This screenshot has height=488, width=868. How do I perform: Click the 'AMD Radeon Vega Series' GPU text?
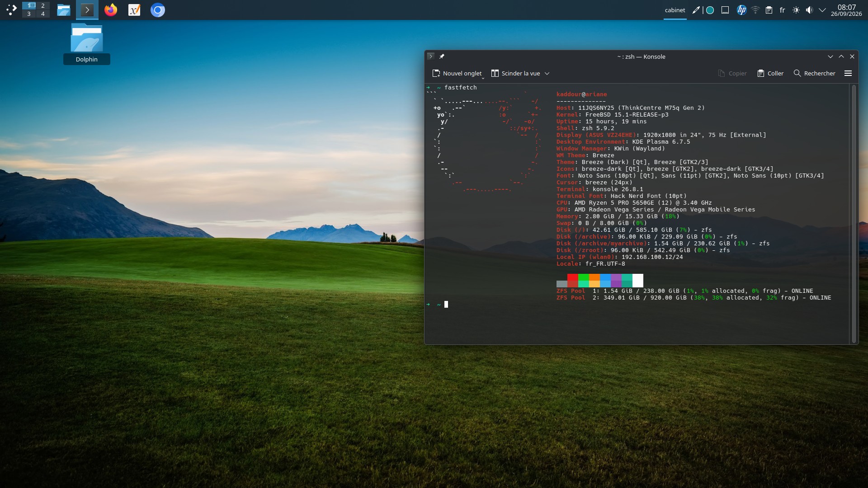click(x=614, y=210)
